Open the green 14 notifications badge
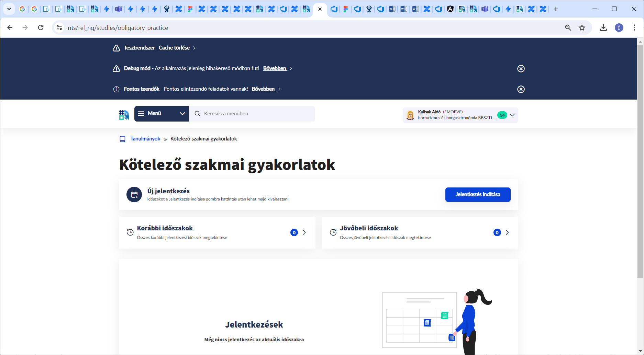This screenshot has width=644, height=355. click(x=502, y=115)
